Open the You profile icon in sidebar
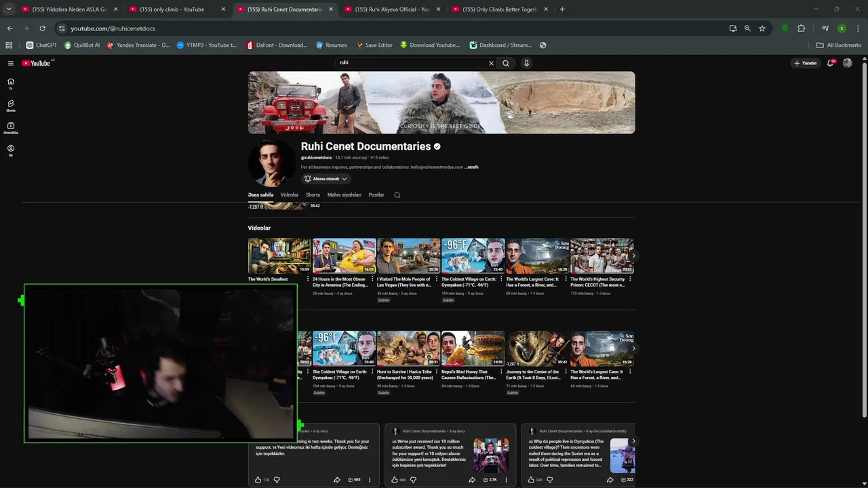The width and height of the screenshot is (868, 488). pos(11,150)
